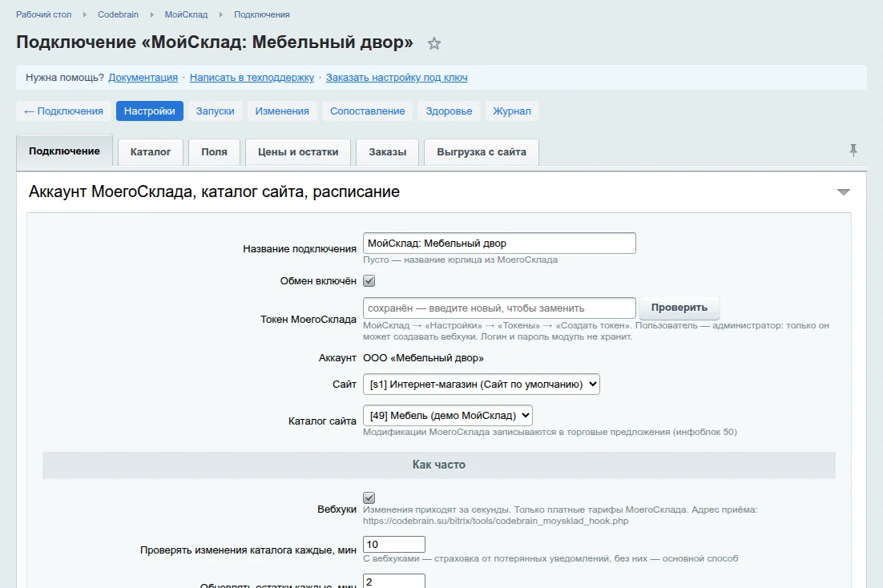The height and width of the screenshot is (588, 883).
Task: Open the «Сайт» dropdown
Action: [x=482, y=384]
